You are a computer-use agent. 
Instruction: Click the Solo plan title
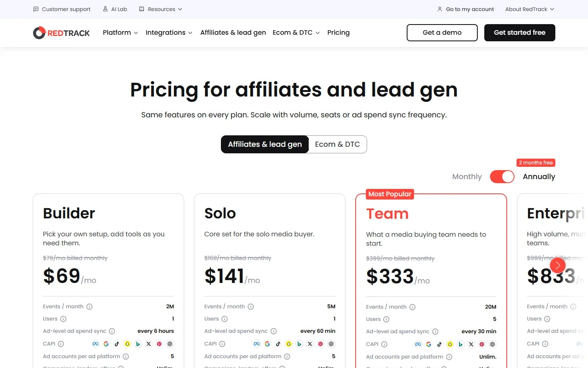click(x=220, y=213)
